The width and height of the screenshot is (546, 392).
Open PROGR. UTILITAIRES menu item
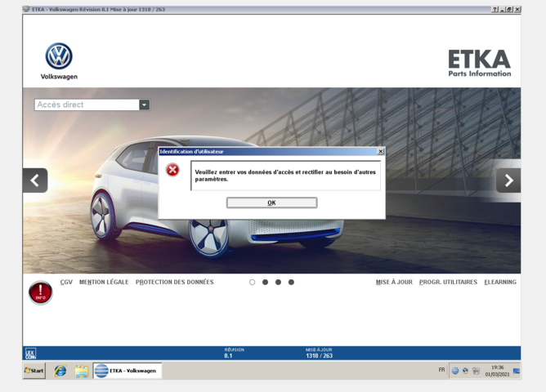(x=448, y=282)
